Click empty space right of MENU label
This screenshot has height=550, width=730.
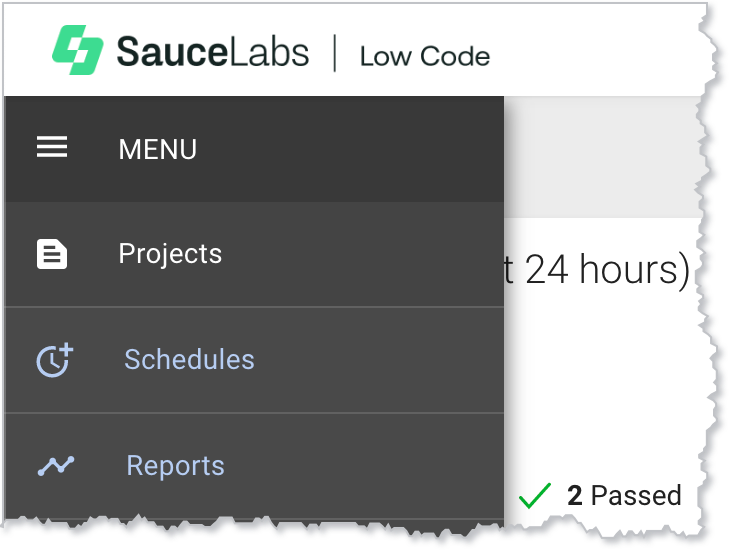point(350,149)
